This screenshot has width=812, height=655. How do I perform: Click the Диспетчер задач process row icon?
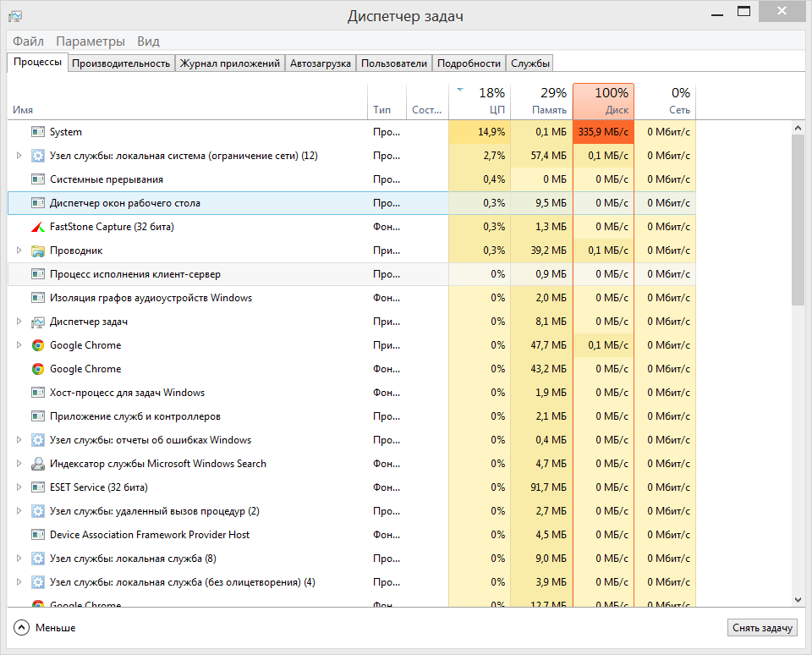point(37,322)
